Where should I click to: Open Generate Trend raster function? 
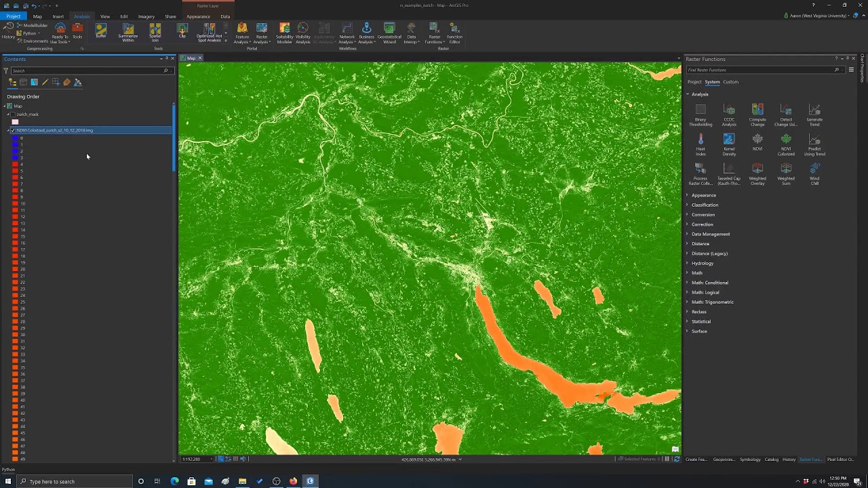(814, 115)
